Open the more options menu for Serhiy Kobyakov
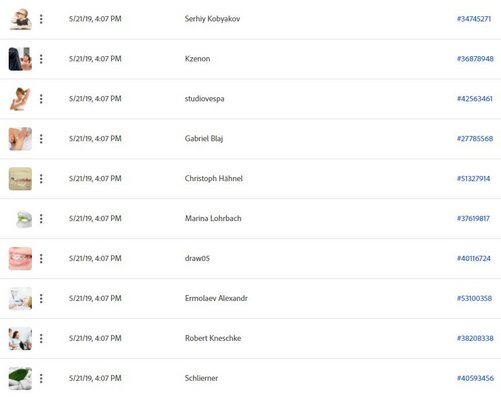The image size is (501, 397). click(41, 19)
